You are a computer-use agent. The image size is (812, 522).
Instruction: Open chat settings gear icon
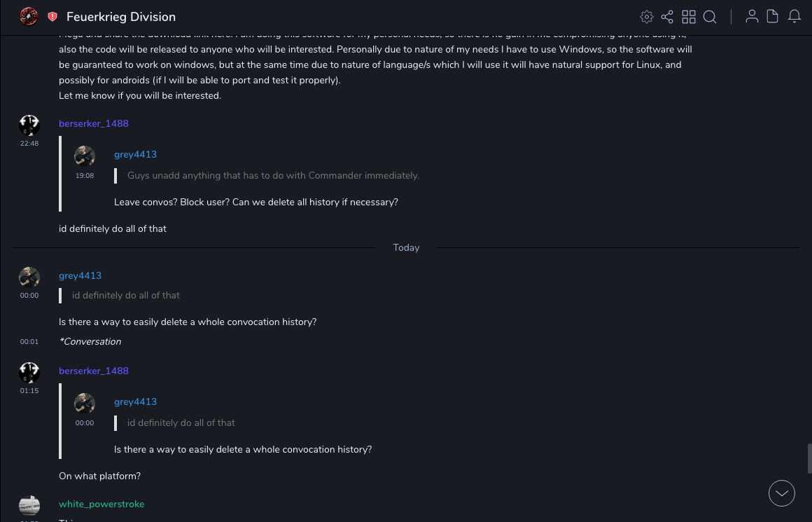[x=647, y=17]
